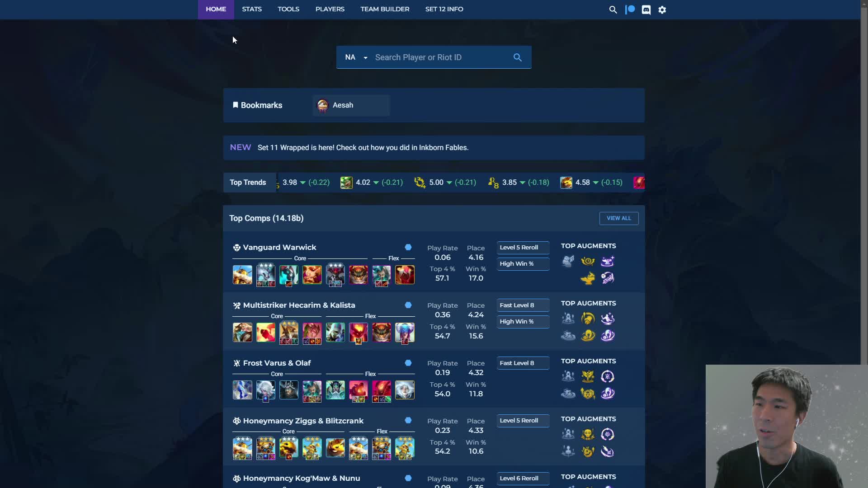Click first top augment icon for Vanguard Warwick
Image resolution: width=868 pixels, height=488 pixels.
point(568,261)
